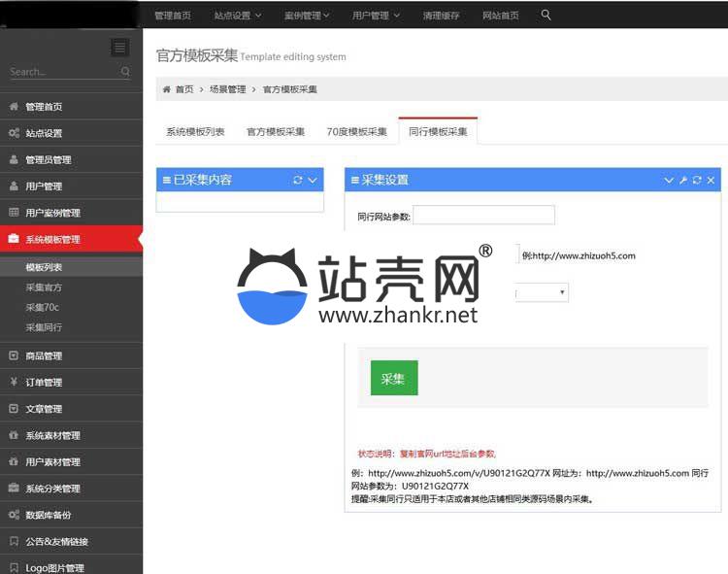
Task: Click the refresh icon in 已采集内容 panel
Action: (x=298, y=180)
